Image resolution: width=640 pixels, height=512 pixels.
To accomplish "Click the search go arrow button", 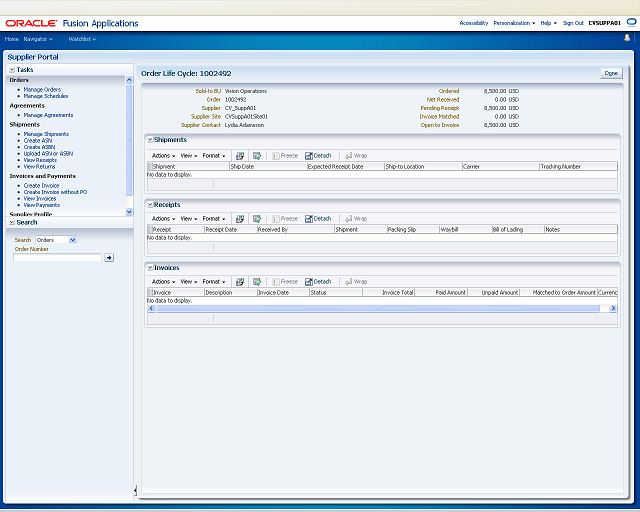I will (109, 258).
